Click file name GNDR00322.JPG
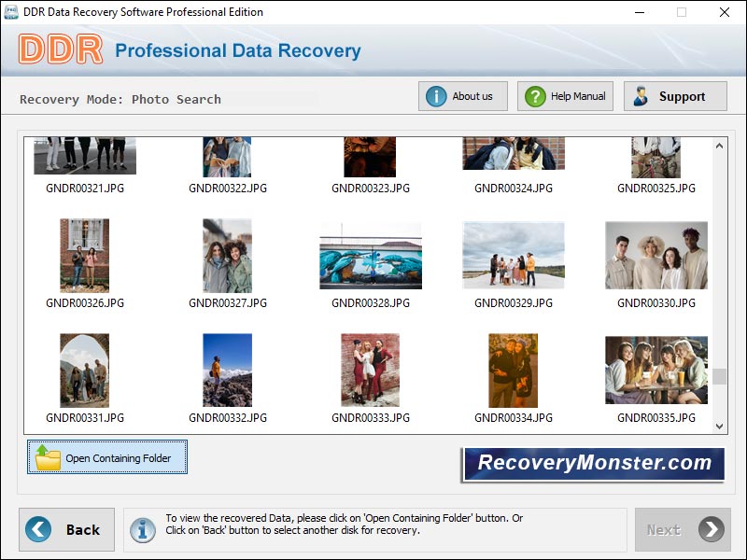The width and height of the screenshot is (747, 560). coord(228,189)
